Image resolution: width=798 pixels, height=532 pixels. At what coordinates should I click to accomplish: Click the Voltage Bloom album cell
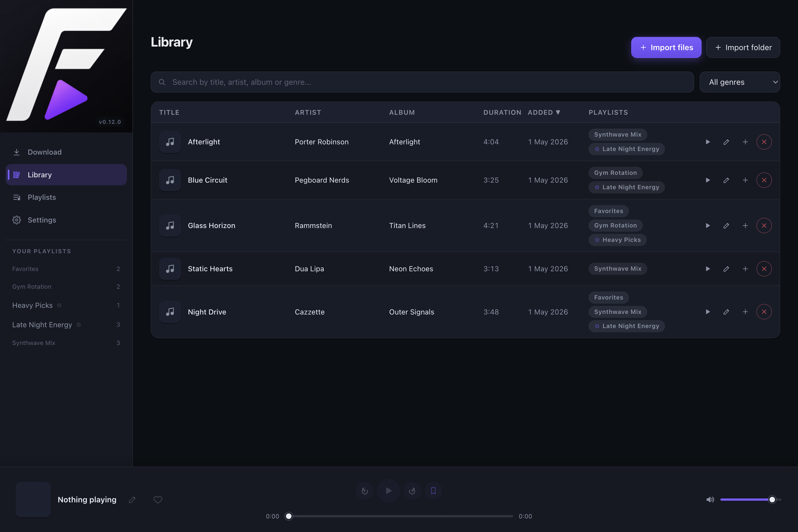[x=413, y=180]
